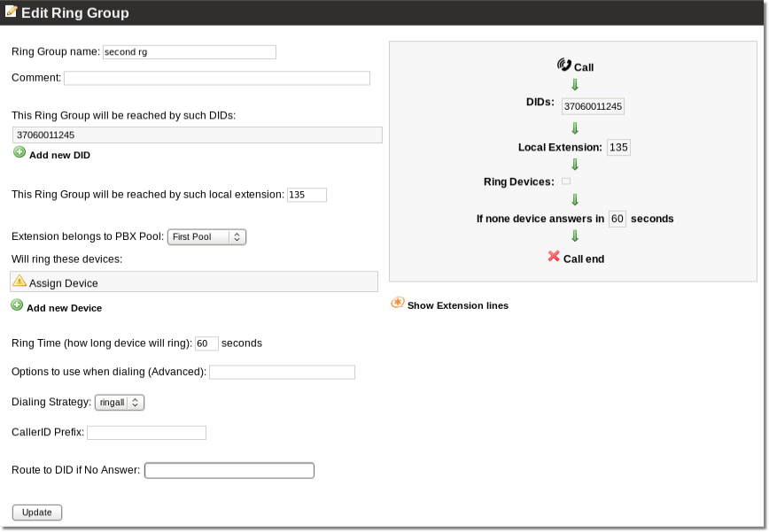The height and width of the screenshot is (532, 769).
Task: Click the phone Call icon in the diagram
Action: (563, 65)
